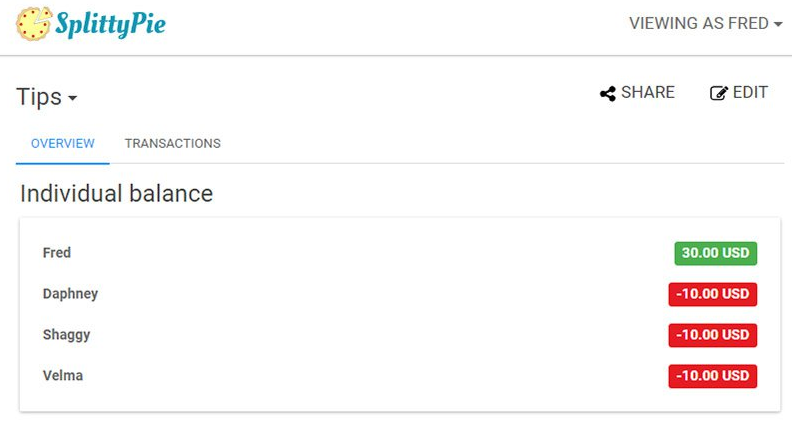Click Daphney's red -10.00 USD badge
This screenshot has width=792, height=421.
[x=712, y=294]
